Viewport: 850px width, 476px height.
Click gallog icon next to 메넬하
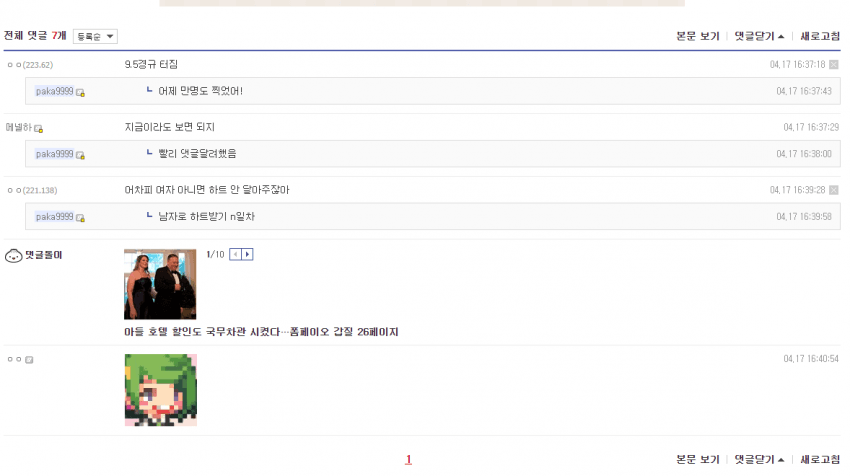click(x=38, y=128)
